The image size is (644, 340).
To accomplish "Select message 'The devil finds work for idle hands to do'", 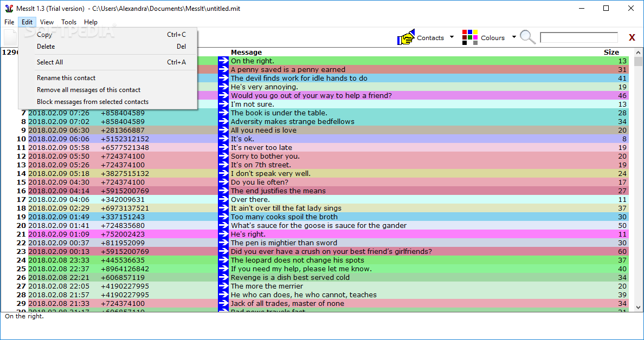I will pyautogui.click(x=299, y=79).
